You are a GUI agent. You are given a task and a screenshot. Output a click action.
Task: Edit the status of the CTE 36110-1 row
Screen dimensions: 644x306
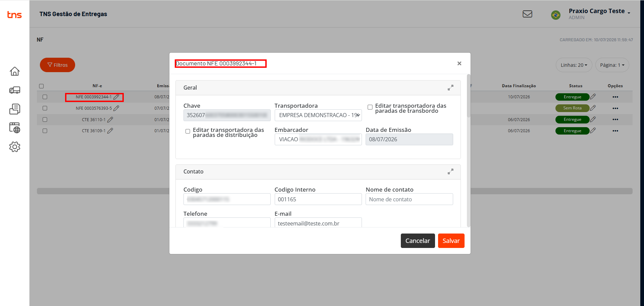(593, 119)
